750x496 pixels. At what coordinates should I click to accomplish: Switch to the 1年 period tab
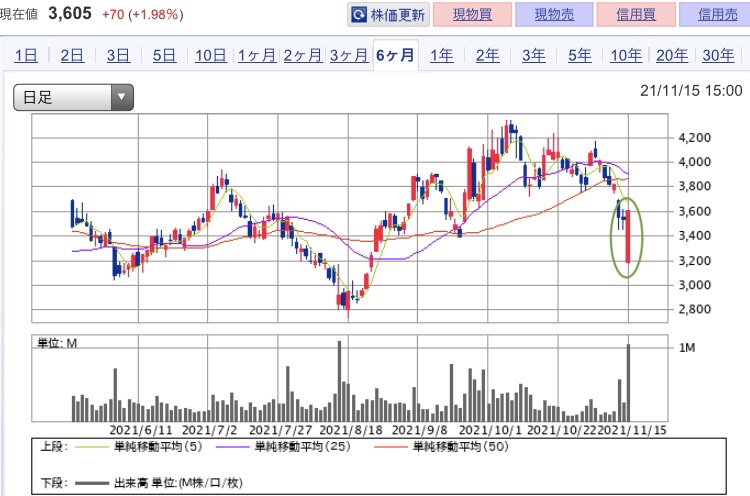click(441, 55)
